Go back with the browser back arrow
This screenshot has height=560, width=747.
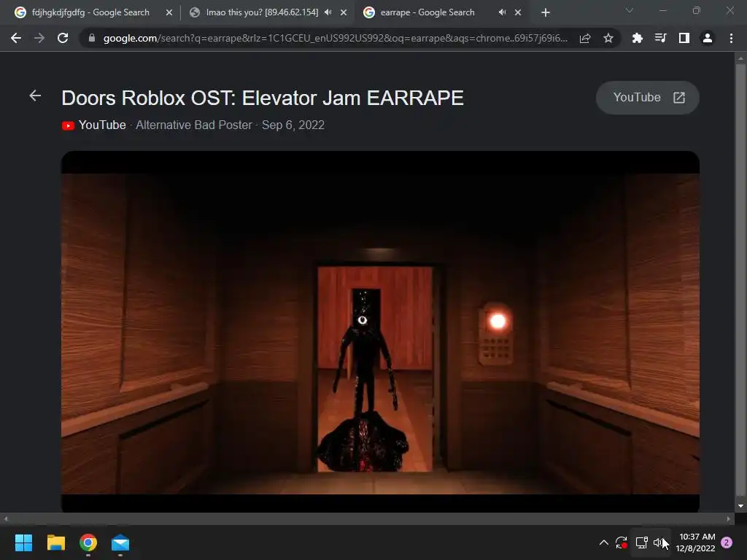tap(16, 38)
